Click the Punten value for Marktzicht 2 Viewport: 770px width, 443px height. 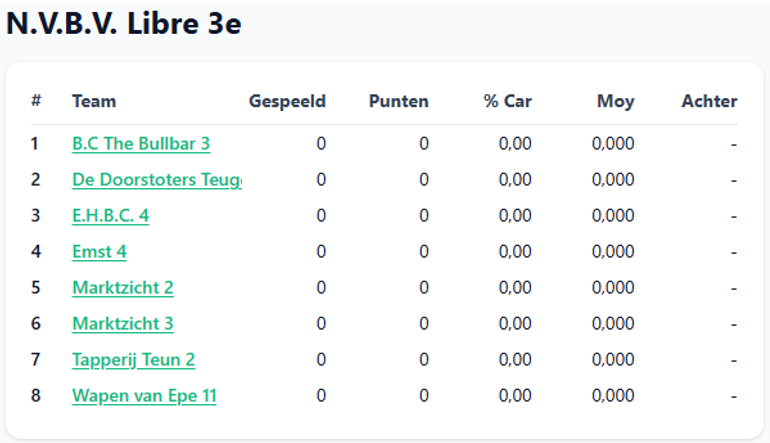(x=424, y=288)
